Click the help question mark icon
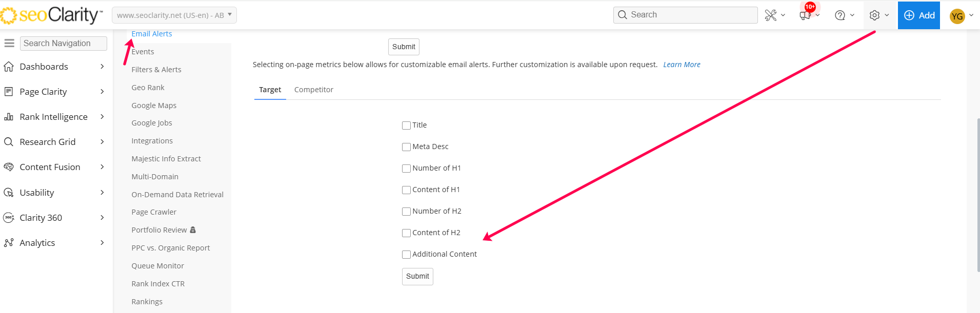This screenshot has width=980, height=313. (x=840, y=15)
